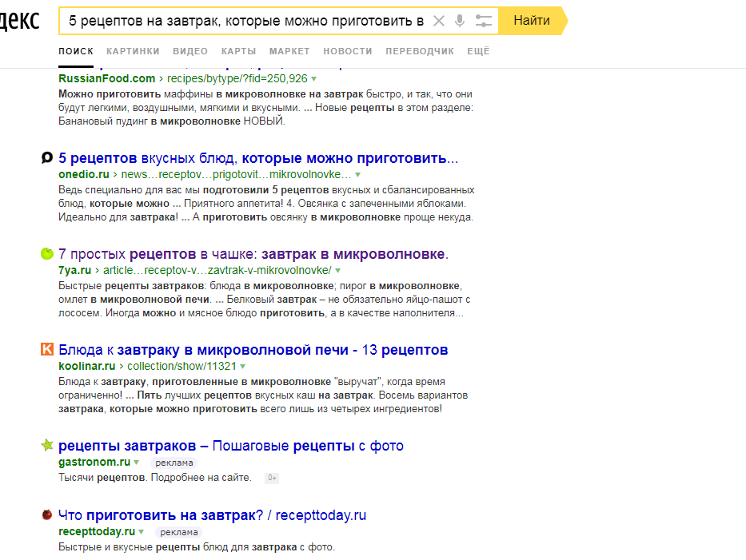Viewport: 746px width, 560px height.
Task: Click the red tomato recepttoday.ru favicon
Action: pyautogui.click(x=46, y=514)
